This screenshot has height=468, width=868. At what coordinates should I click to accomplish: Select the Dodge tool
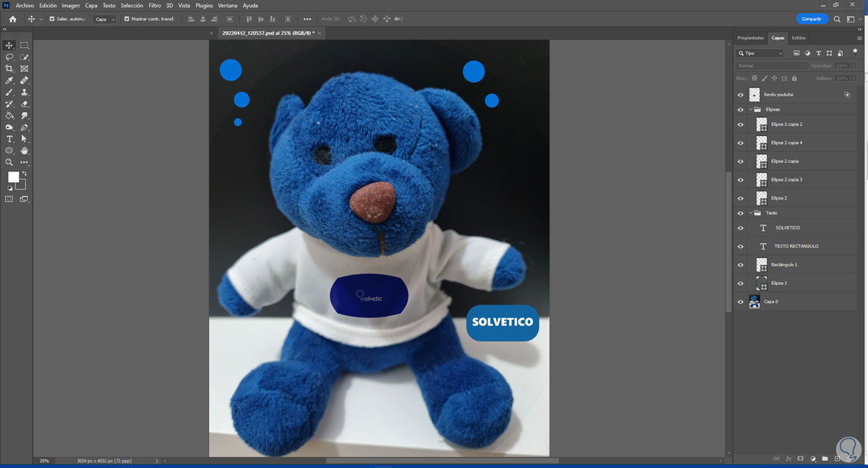pos(9,127)
